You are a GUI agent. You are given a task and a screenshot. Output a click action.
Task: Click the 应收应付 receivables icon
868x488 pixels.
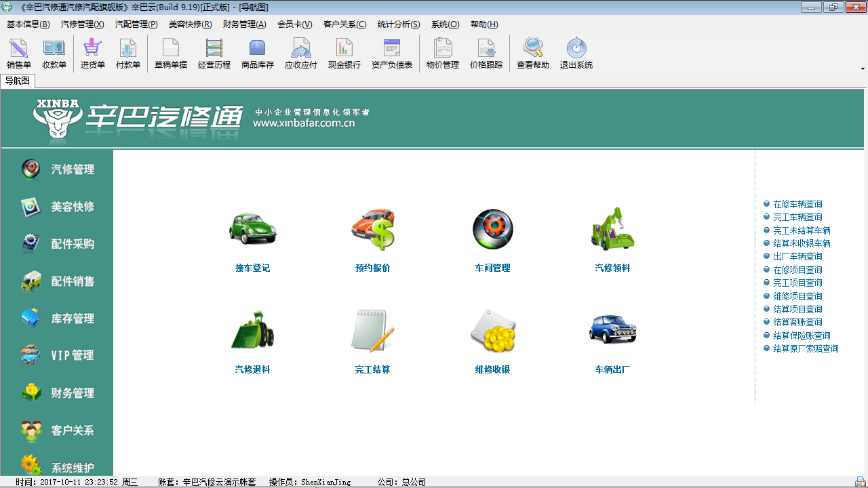[x=301, y=54]
